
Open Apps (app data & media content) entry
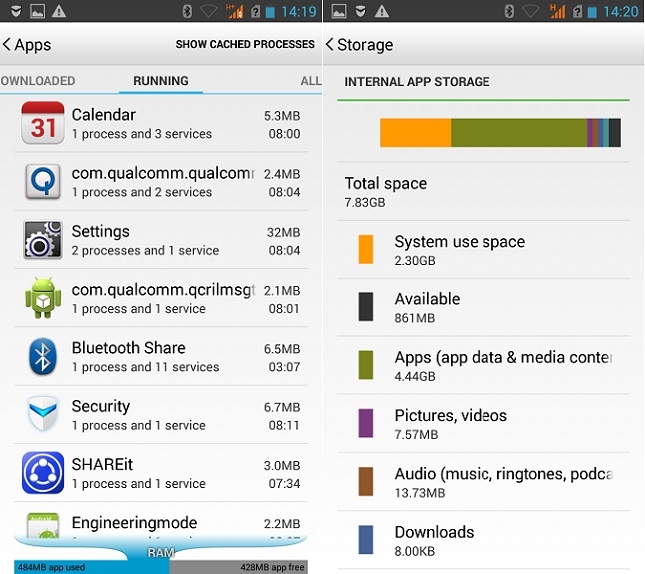click(x=483, y=365)
